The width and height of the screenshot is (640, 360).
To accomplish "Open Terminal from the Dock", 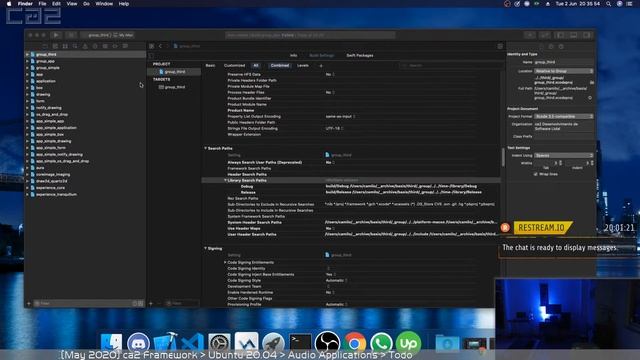I will (x=300, y=342).
